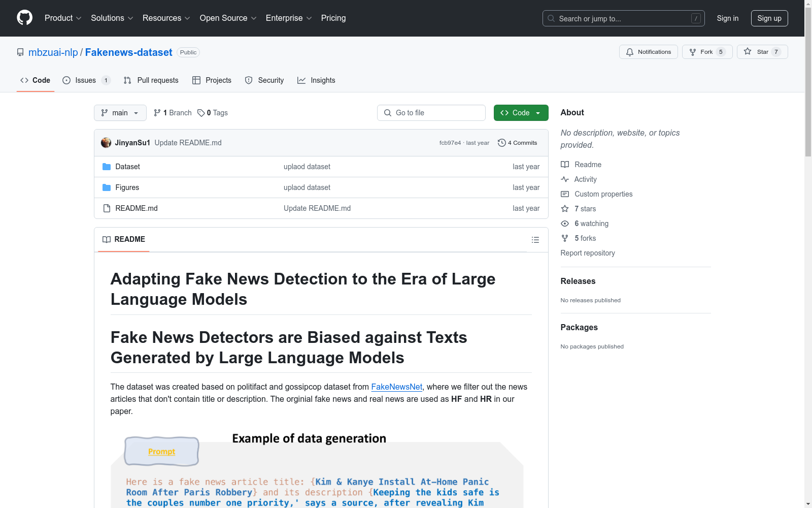Open Custom properties in About
The height and width of the screenshot is (508, 812).
click(597, 194)
